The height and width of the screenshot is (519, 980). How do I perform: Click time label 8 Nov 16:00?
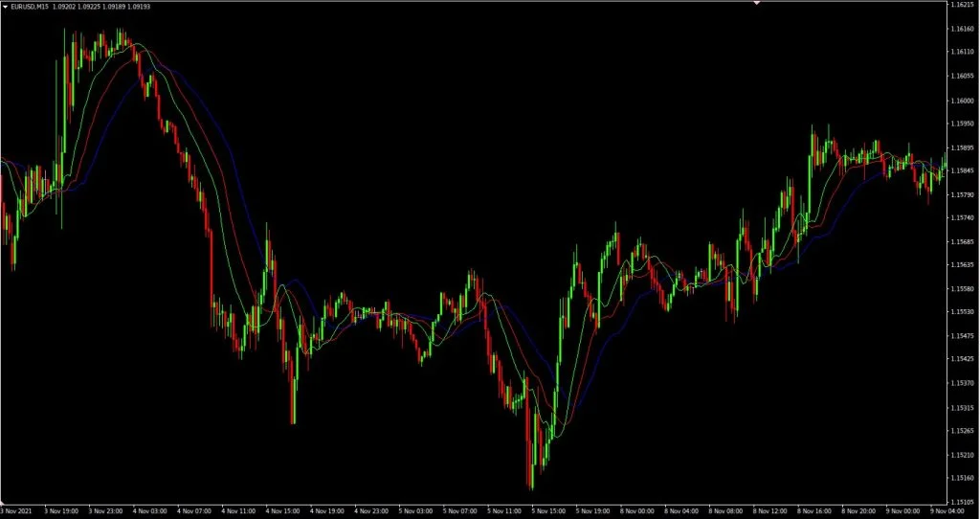coord(814,511)
